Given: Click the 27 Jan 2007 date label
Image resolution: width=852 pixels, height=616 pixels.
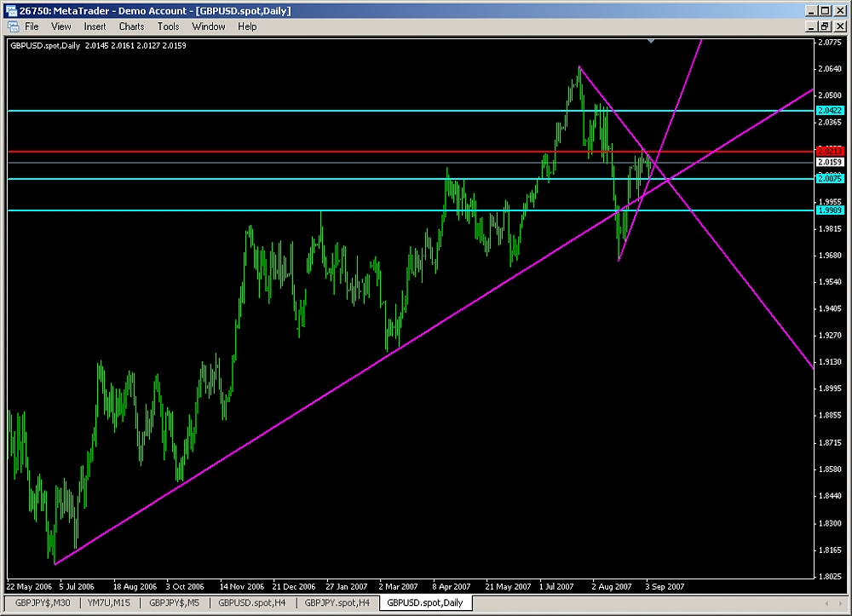Looking at the screenshot, I should (x=347, y=587).
